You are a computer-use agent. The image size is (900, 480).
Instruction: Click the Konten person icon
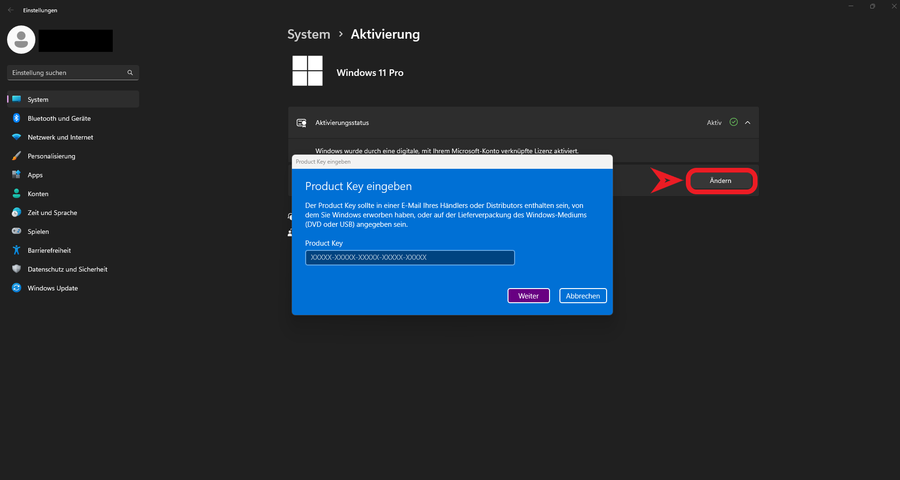17,194
